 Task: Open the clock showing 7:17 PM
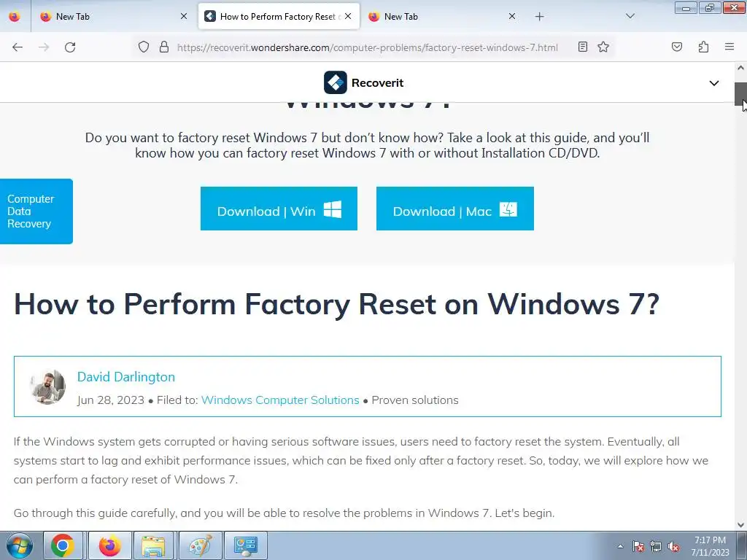coord(711,545)
